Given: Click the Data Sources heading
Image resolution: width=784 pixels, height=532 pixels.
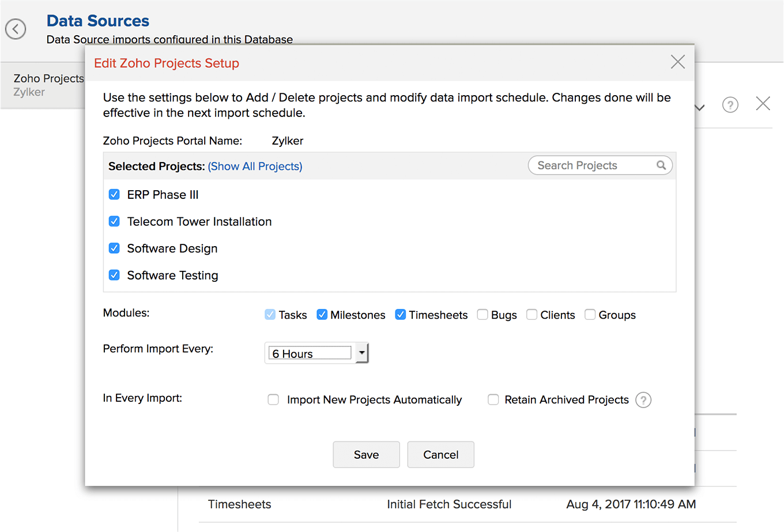Looking at the screenshot, I should (98, 21).
